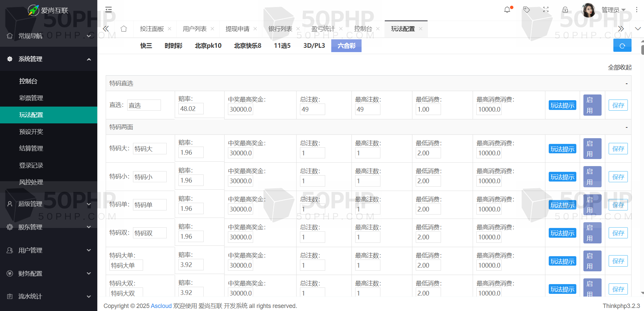Click the sidebar collapse hamburger icon
The image size is (644, 311).
click(108, 9)
